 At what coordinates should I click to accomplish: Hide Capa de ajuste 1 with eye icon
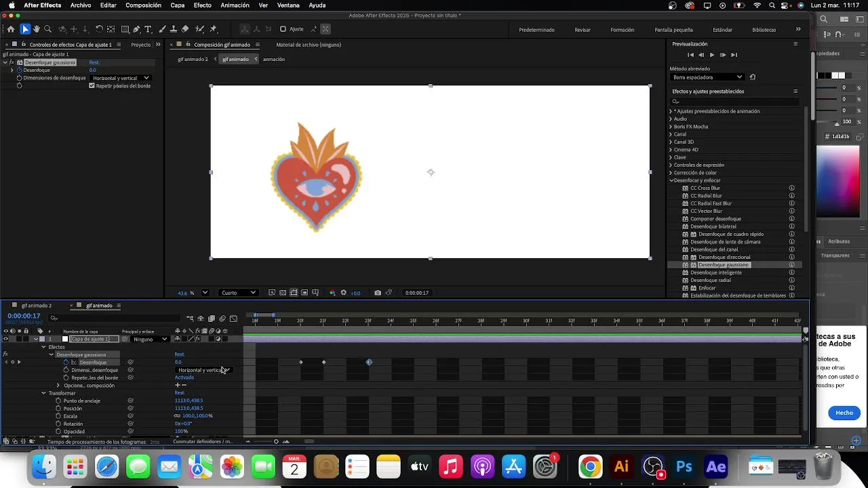click(x=5, y=339)
